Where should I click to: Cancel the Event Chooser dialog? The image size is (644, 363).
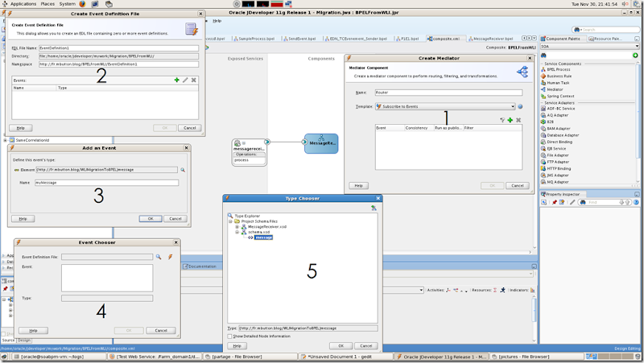tap(161, 330)
